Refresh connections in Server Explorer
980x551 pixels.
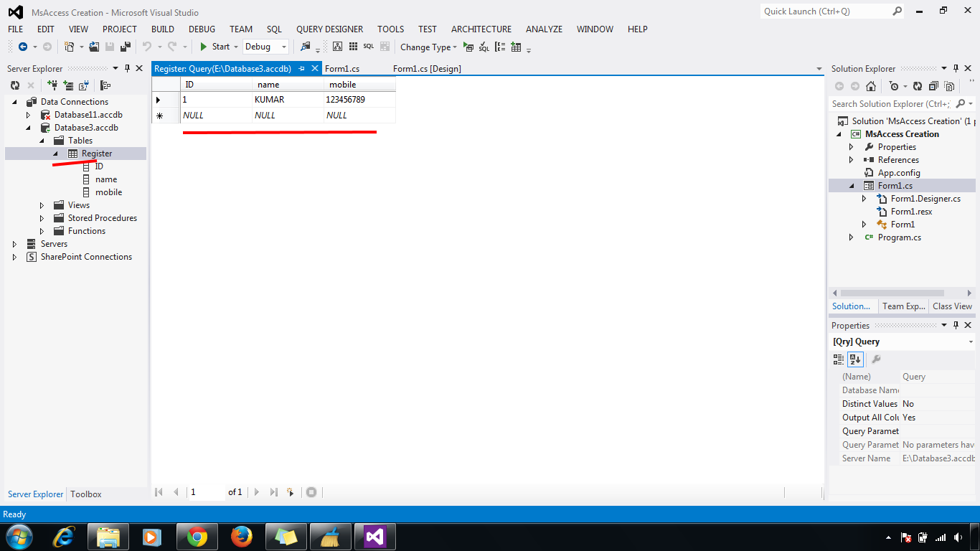point(15,85)
